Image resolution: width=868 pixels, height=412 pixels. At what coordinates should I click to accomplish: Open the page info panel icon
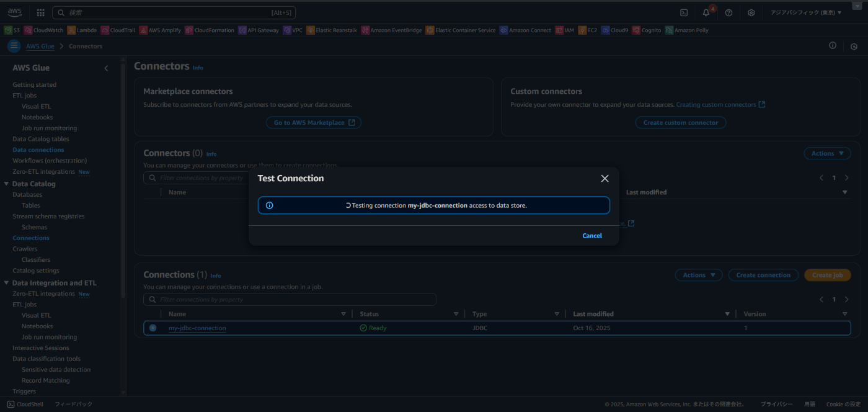click(x=833, y=46)
